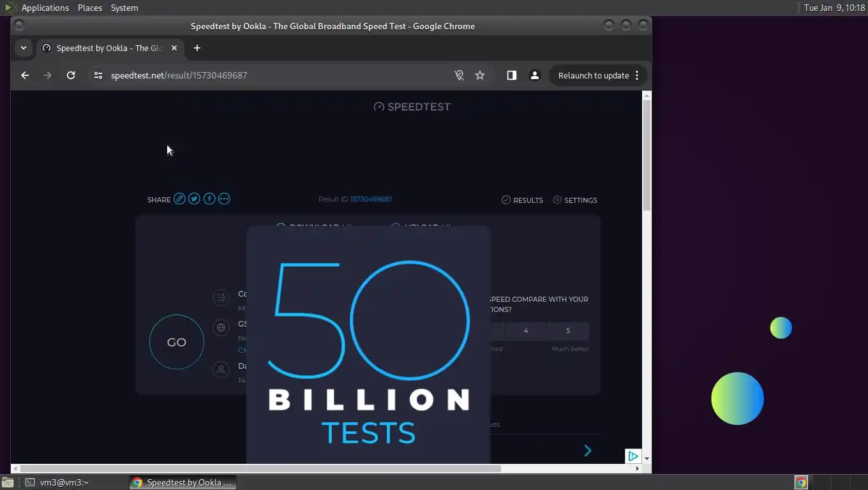Share result on Facebook
Screen dimensions: 868x490
point(209,199)
